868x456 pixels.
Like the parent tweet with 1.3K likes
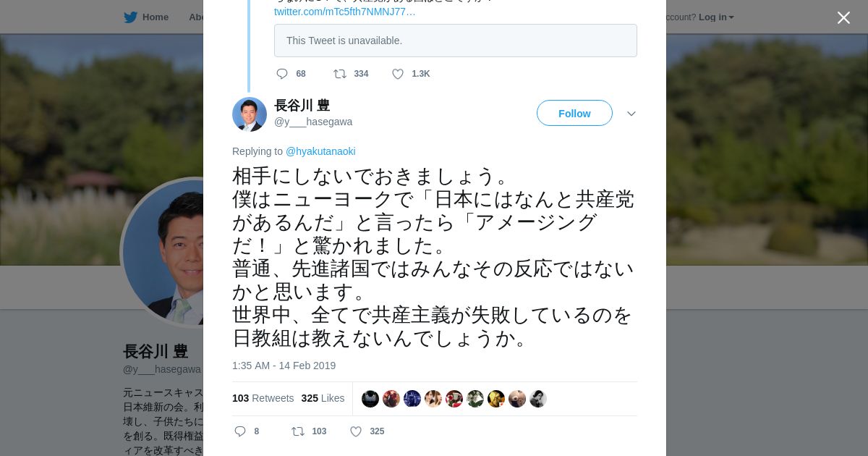(x=398, y=74)
